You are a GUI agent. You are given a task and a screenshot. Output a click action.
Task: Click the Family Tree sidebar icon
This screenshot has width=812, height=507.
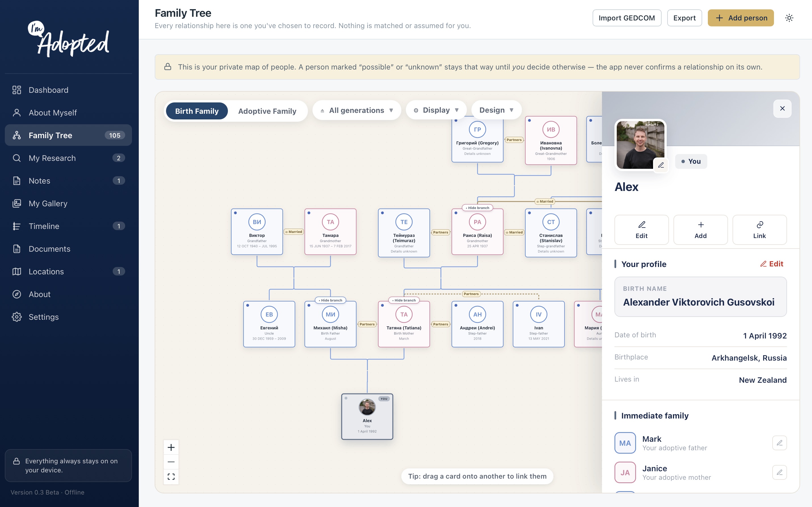click(16, 135)
